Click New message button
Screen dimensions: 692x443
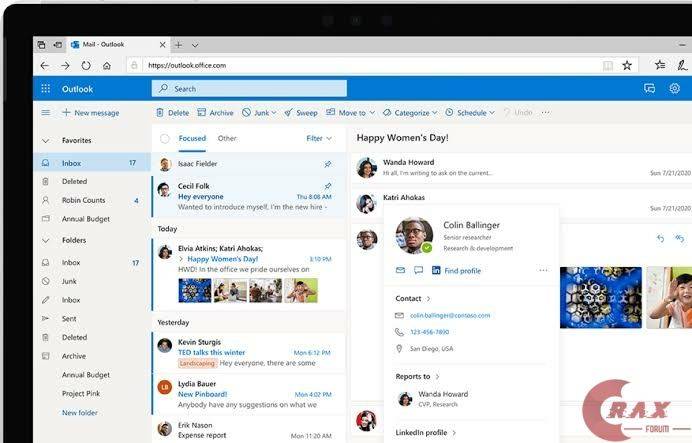point(90,113)
